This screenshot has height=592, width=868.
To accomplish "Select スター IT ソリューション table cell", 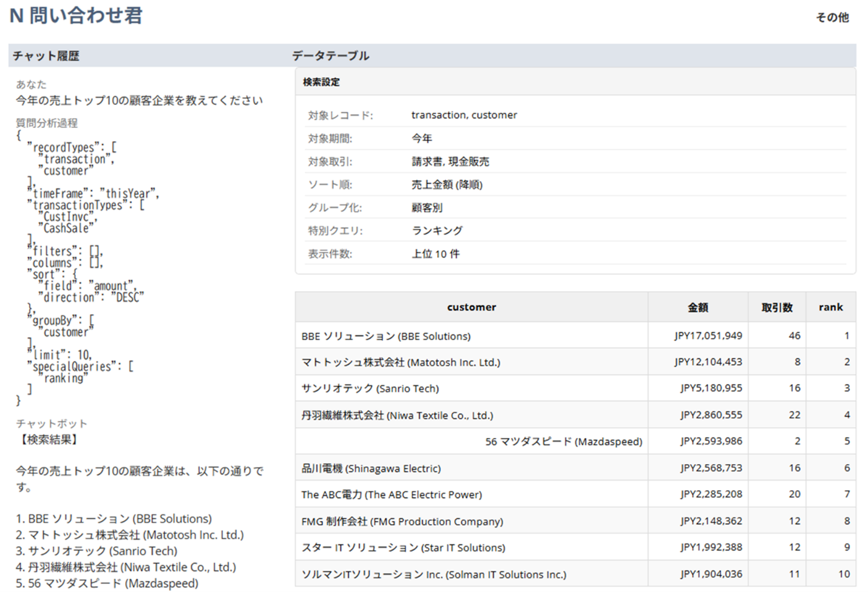I will [x=472, y=548].
